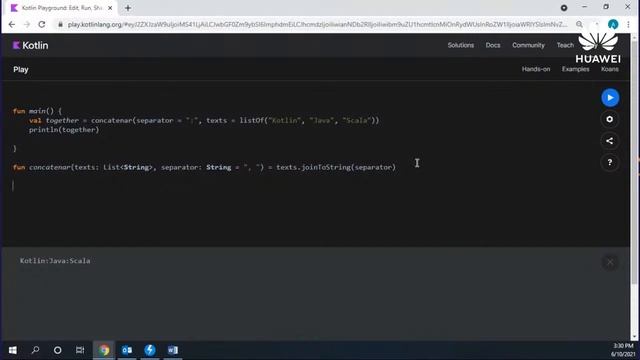640x360 pixels.
Task: Click the share code icon
Action: pos(610,141)
